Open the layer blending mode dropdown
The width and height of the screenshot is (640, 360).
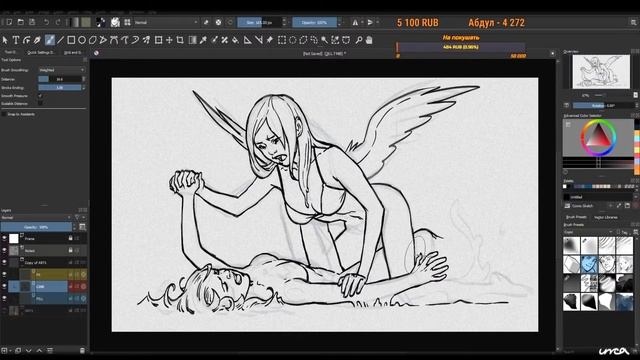coord(36,218)
